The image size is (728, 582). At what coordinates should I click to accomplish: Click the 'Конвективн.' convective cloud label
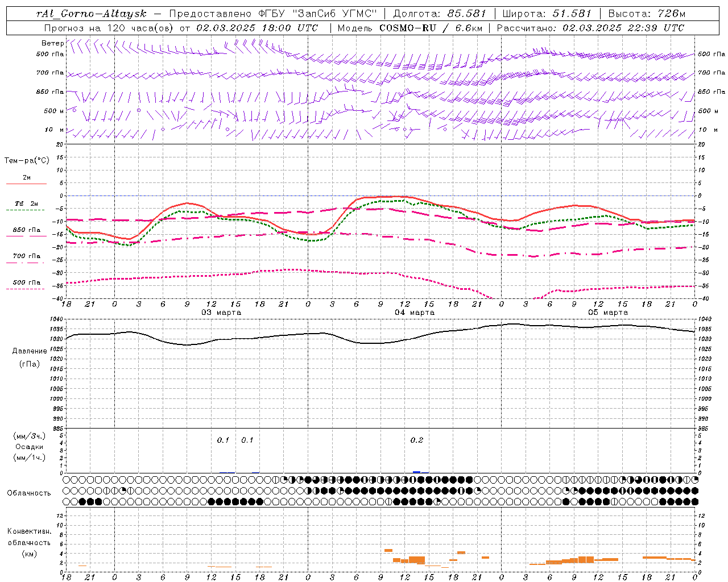pos(29,531)
